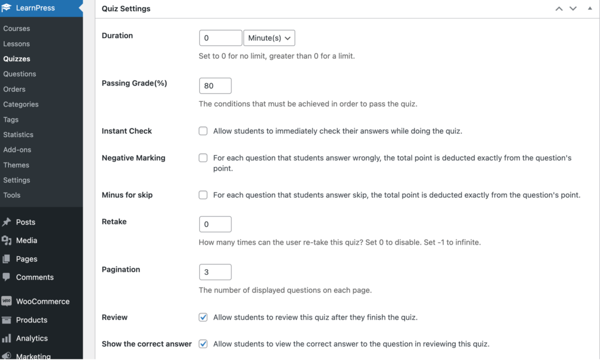Open the Add-ons submenu link
The height and width of the screenshot is (364, 600).
(x=17, y=149)
